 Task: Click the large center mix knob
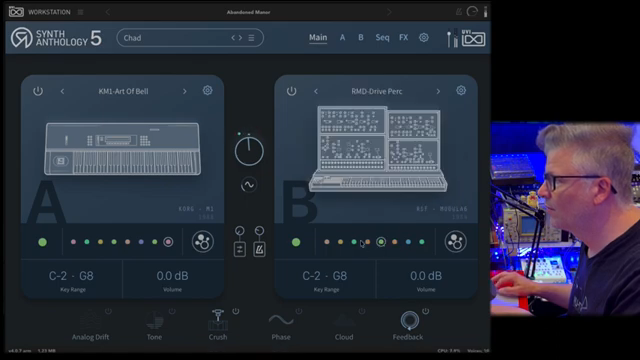click(249, 151)
